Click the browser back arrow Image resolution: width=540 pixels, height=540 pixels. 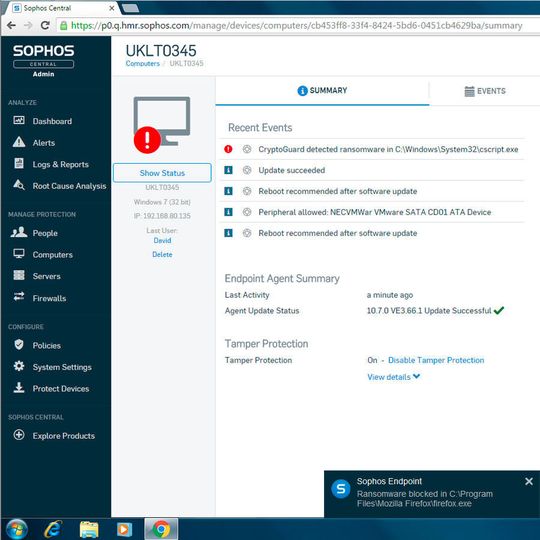(11, 25)
